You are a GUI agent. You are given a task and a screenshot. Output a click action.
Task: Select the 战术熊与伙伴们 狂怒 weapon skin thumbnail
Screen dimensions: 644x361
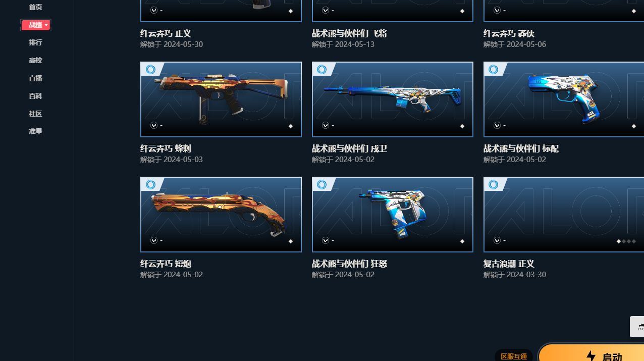click(393, 215)
